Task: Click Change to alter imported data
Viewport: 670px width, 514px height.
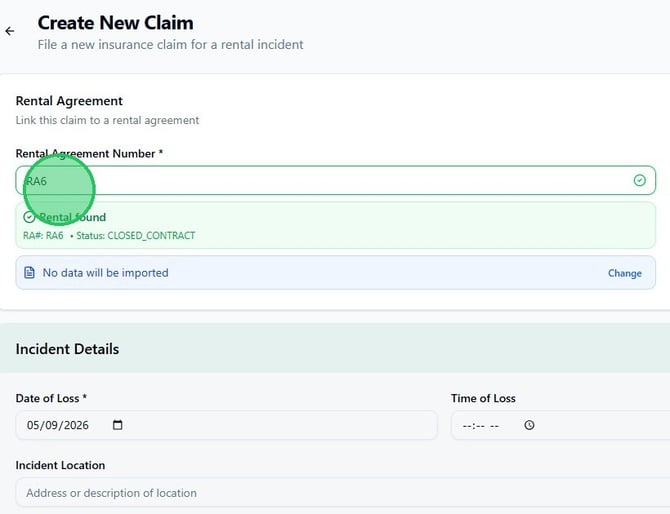Action: click(x=625, y=273)
